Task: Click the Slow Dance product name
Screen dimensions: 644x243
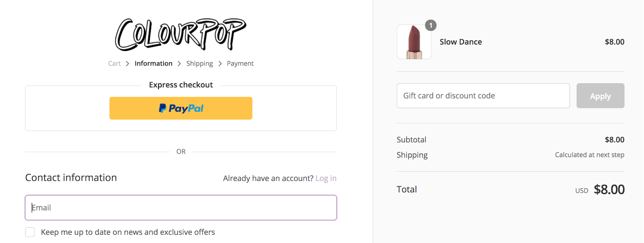Action: click(x=461, y=42)
